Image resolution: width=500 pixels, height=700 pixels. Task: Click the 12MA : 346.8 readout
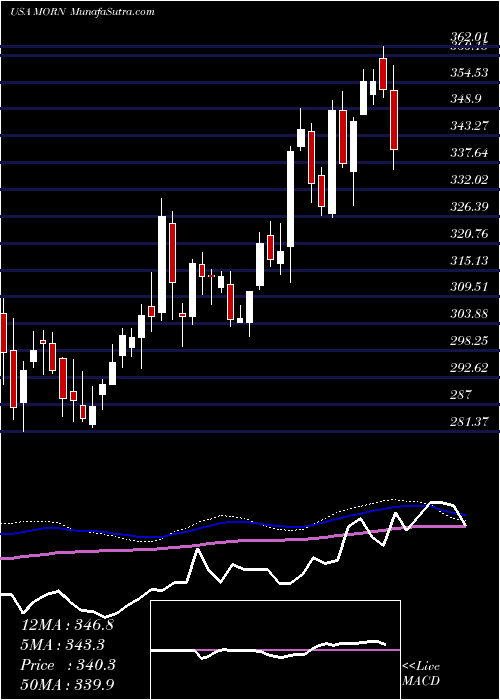click(67, 625)
